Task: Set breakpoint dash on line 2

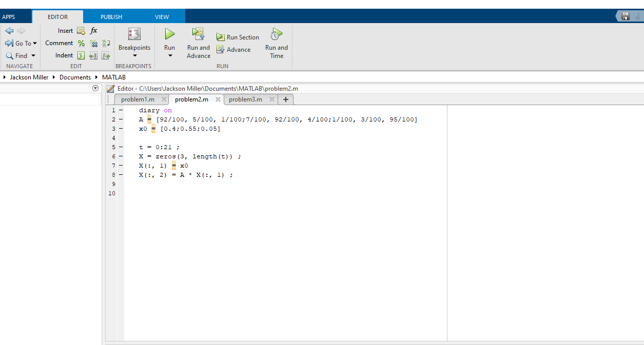Action: click(x=121, y=119)
